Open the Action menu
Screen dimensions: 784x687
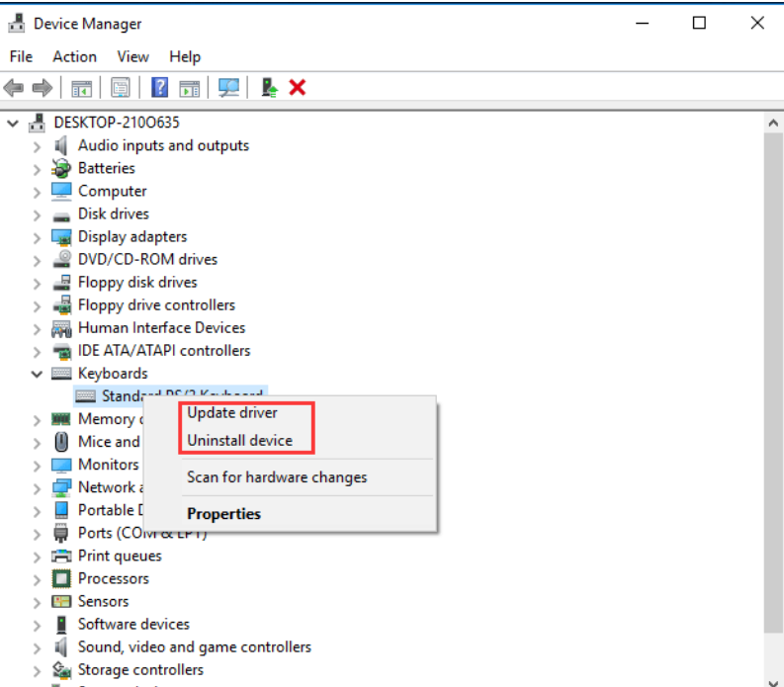coord(74,56)
